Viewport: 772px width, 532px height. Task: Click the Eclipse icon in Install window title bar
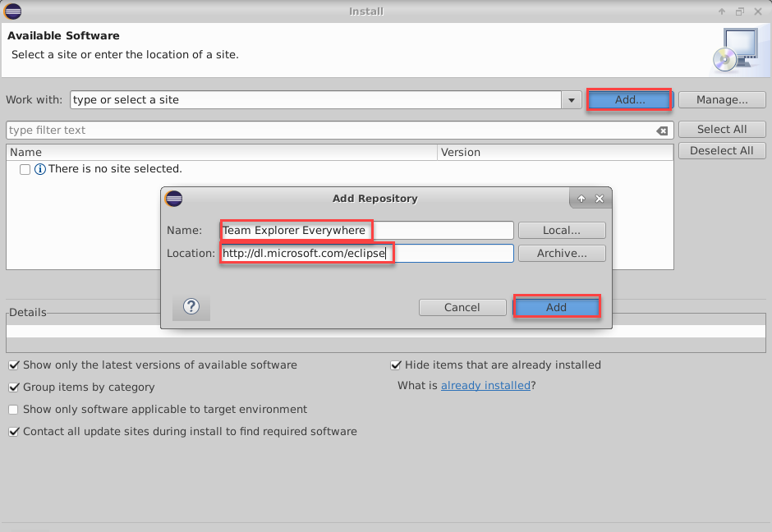coord(13,11)
